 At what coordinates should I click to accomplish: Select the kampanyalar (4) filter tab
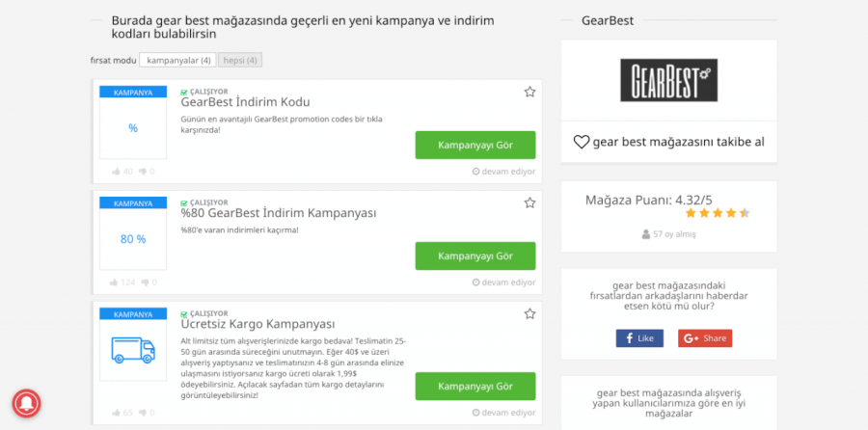177,61
